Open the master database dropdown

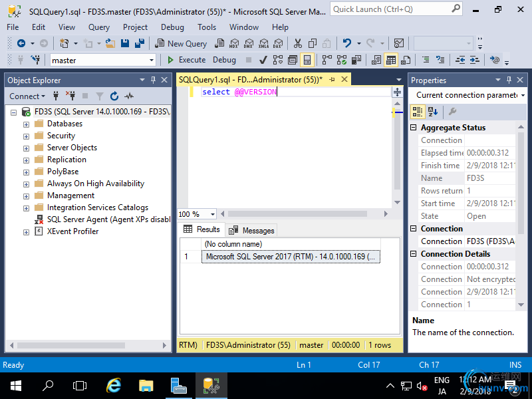tap(152, 61)
